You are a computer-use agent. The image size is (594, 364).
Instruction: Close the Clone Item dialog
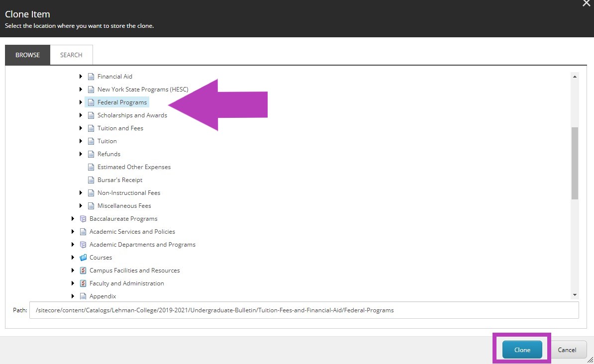587,3
